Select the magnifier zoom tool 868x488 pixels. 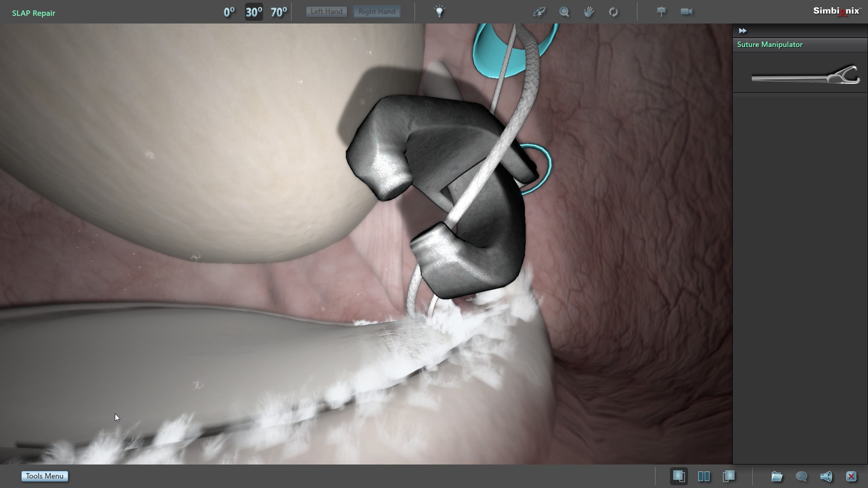(x=564, y=12)
